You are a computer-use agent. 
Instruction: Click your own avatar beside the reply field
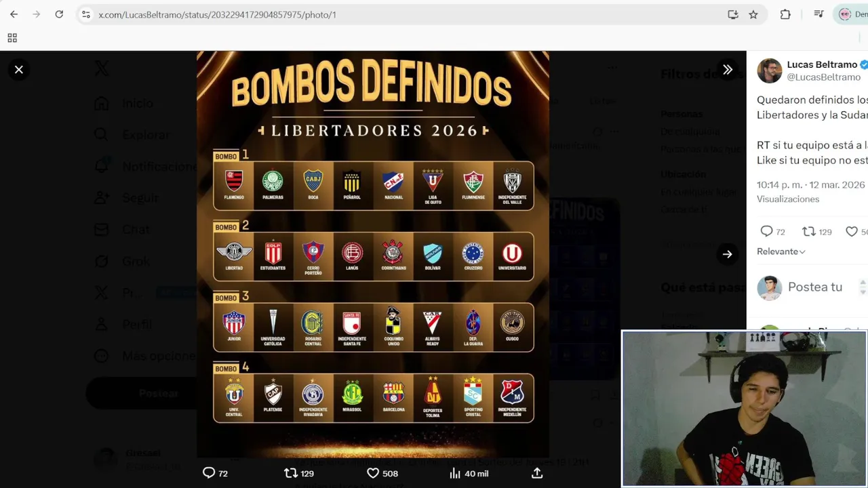click(769, 288)
